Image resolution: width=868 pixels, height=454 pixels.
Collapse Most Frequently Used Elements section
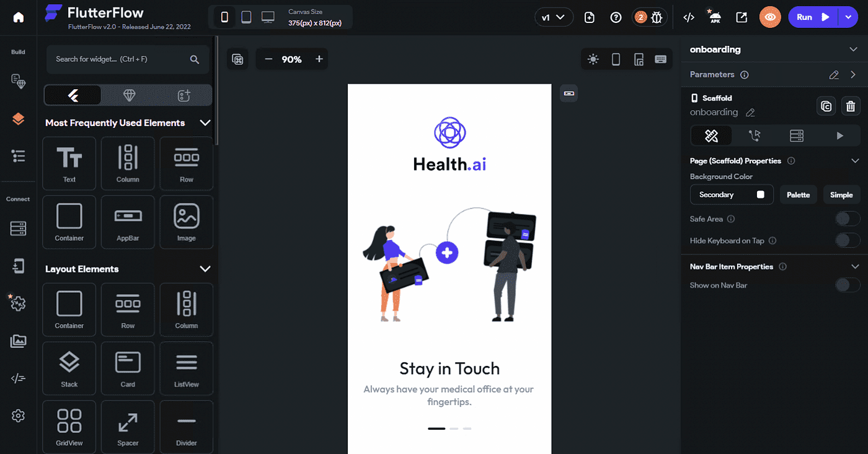coord(205,123)
